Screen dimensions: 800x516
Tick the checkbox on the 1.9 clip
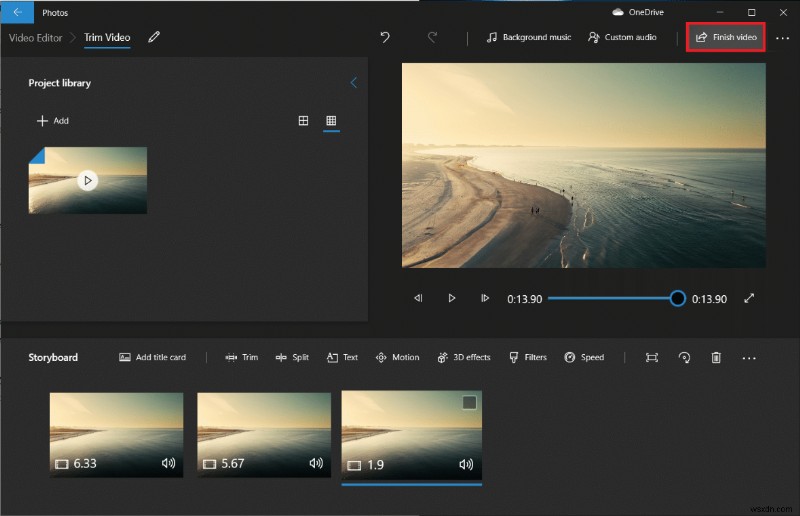click(469, 402)
